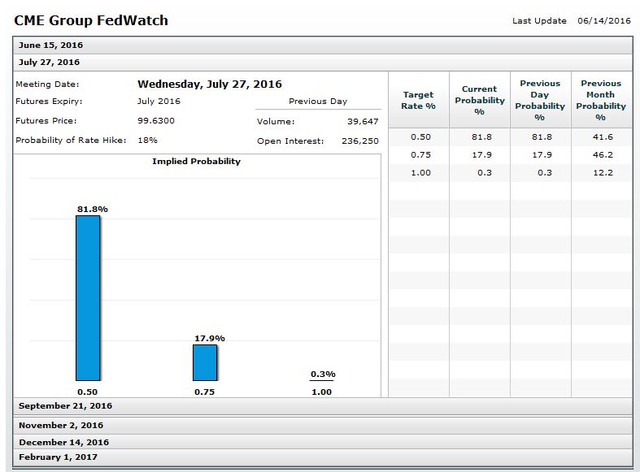Click the Target Rate % column header
The width and height of the screenshot is (640, 472).
pyautogui.click(x=419, y=100)
